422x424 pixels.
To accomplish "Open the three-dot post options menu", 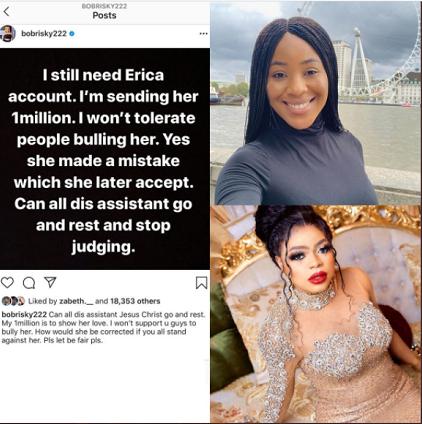I will point(203,34).
